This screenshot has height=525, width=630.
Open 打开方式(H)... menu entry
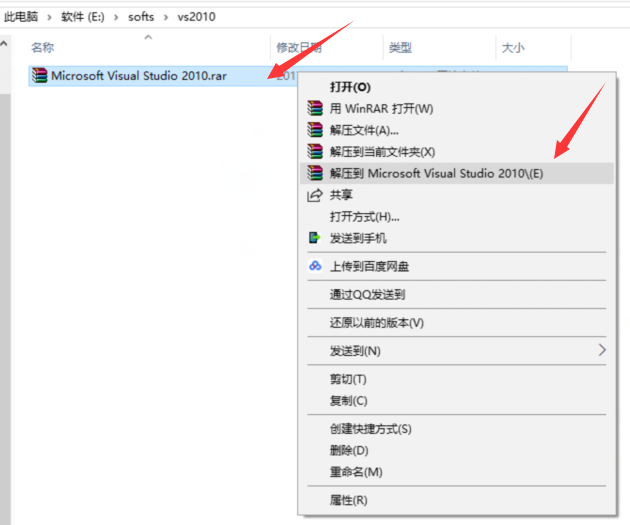click(x=456, y=217)
